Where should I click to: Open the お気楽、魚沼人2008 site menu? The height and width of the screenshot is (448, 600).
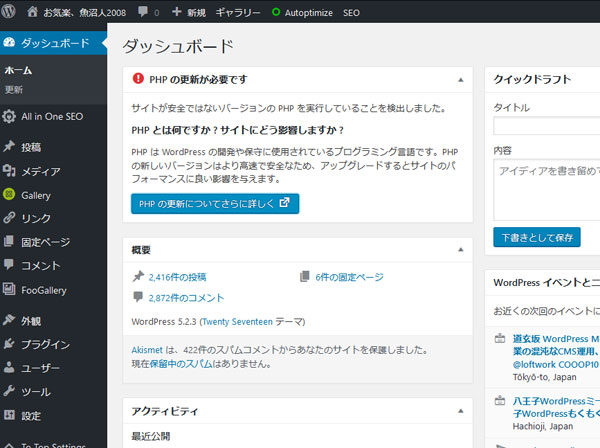coord(84,13)
